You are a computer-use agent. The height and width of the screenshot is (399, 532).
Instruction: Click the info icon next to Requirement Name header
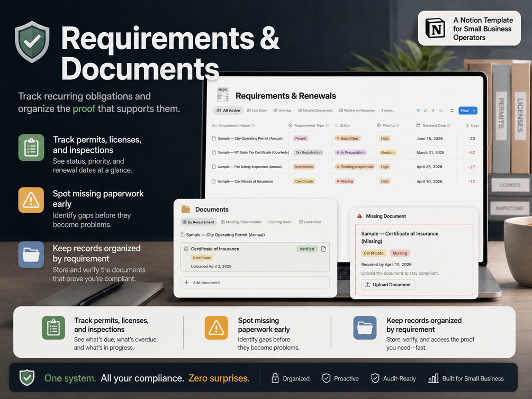click(x=253, y=125)
